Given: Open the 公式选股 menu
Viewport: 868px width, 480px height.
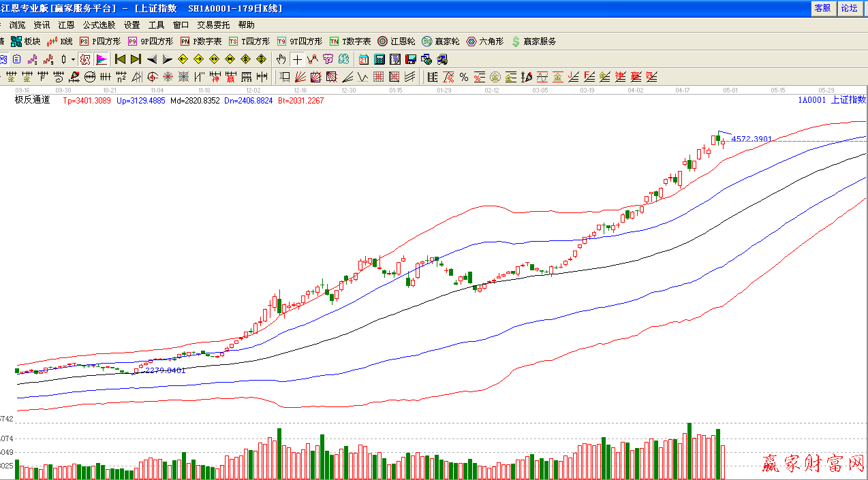Looking at the screenshot, I should (x=99, y=25).
